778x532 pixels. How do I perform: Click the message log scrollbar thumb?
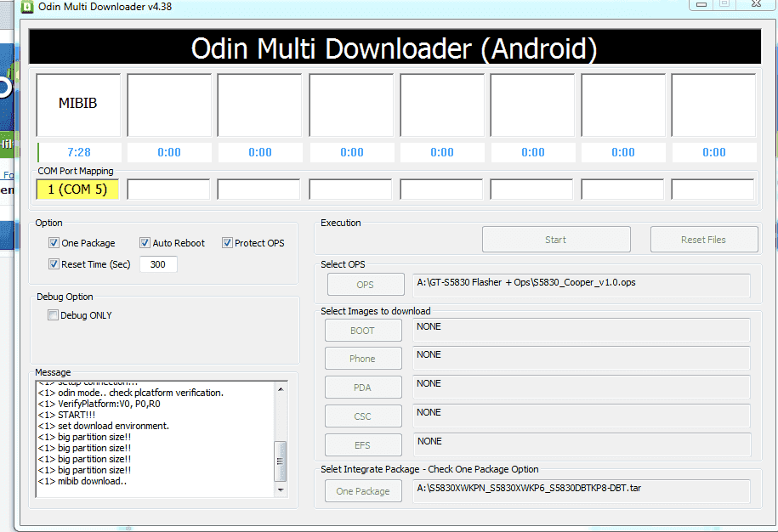[x=281, y=461]
